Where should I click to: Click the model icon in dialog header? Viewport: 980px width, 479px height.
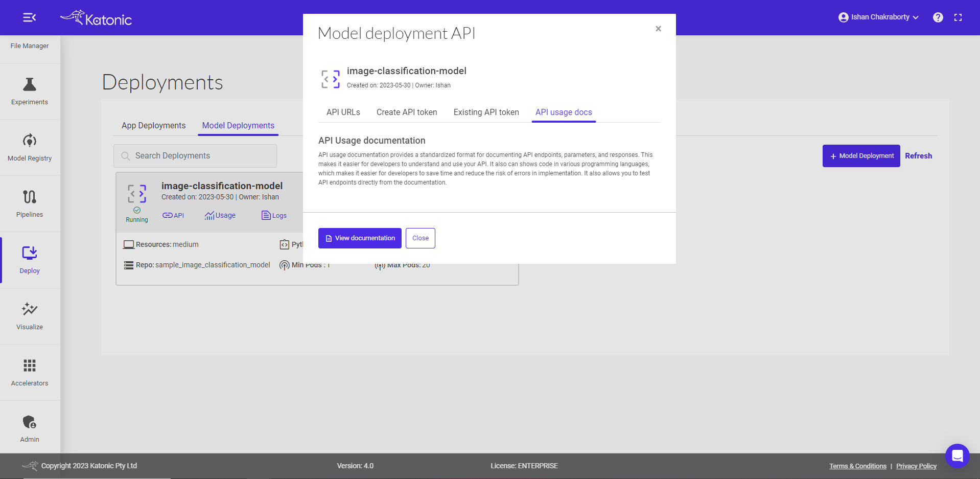click(x=331, y=79)
